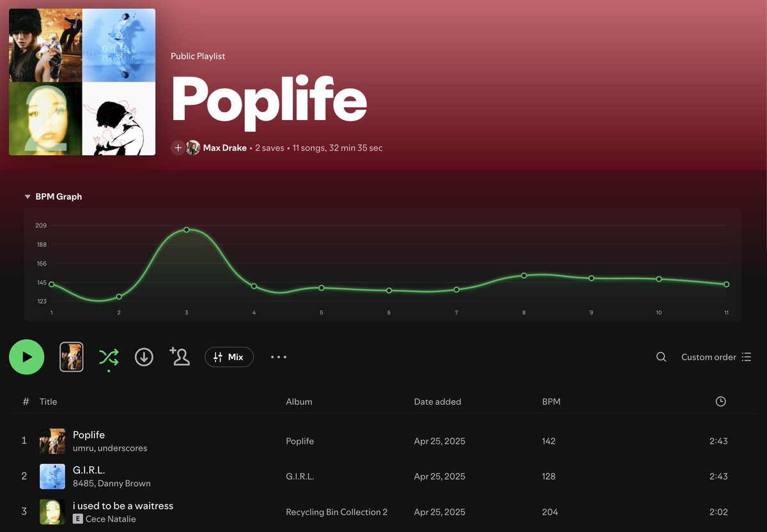767x532 pixels.
Task: Sort by the # column header
Action: coord(26,402)
